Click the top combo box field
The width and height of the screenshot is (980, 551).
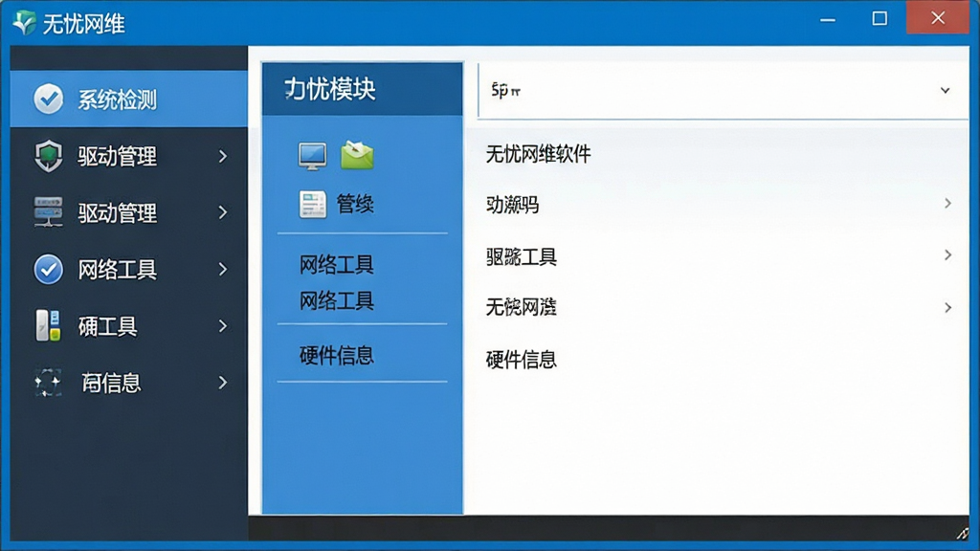(723, 91)
